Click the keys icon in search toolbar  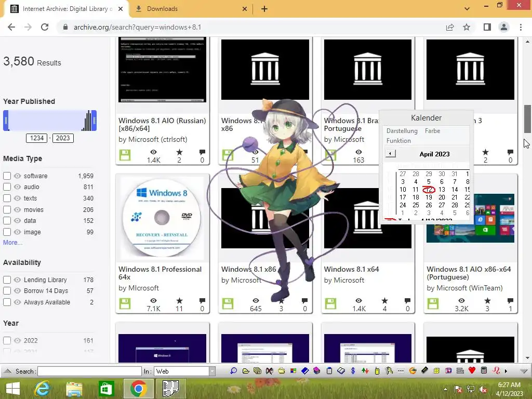tap(389, 371)
